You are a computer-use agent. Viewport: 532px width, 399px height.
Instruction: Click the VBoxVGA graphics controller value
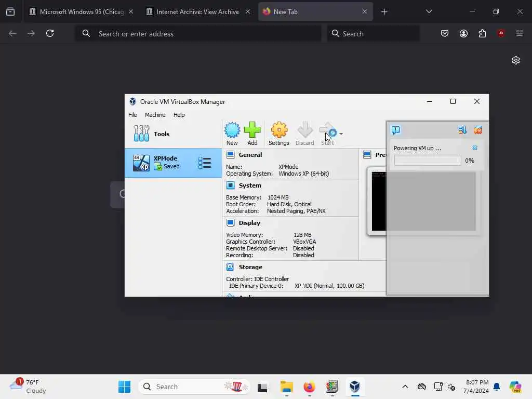(304, 242)
